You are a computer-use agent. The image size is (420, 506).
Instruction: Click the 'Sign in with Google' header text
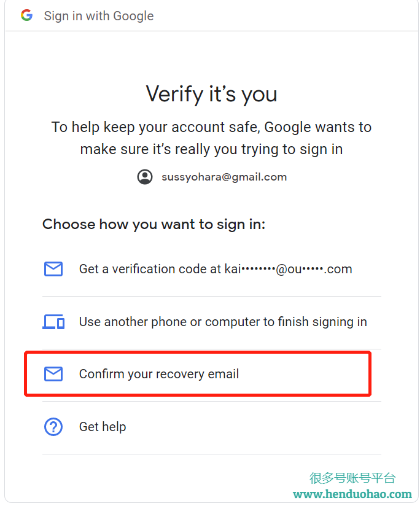[99, 16]
